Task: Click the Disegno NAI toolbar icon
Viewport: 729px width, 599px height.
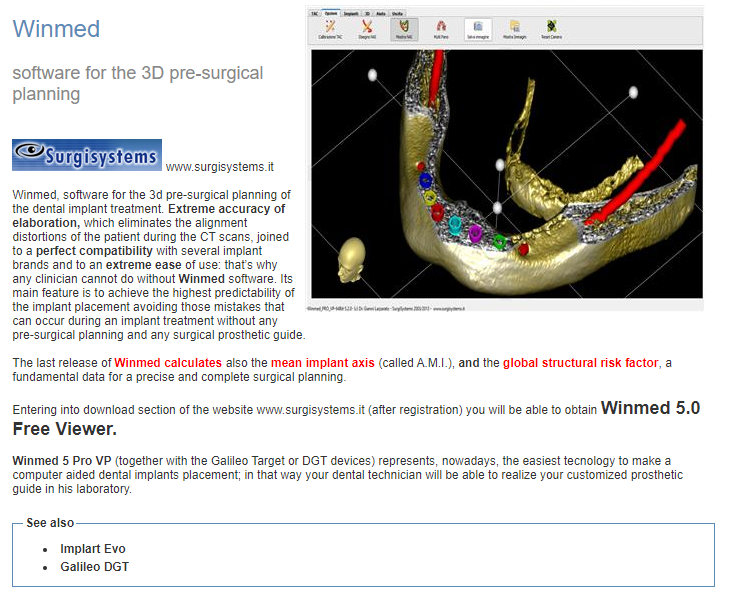Action: (367, 30)
